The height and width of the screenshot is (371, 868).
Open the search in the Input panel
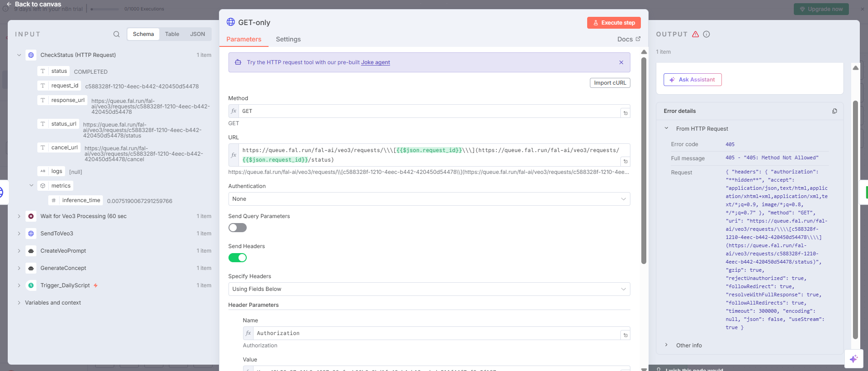(117, 34)
